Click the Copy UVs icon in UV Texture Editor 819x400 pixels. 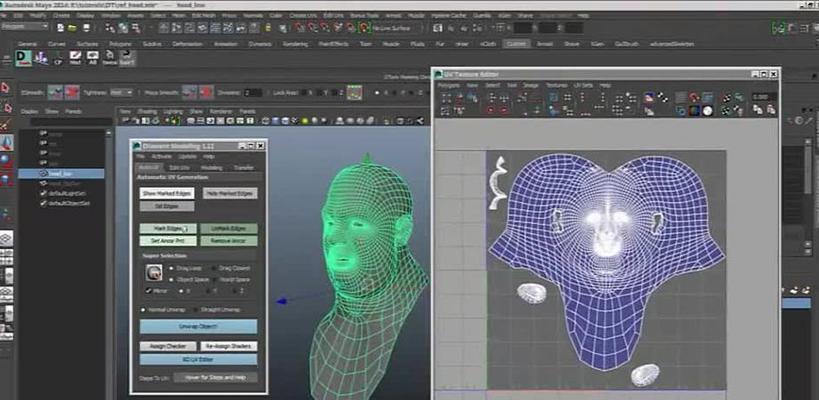(x=757, y=110)
